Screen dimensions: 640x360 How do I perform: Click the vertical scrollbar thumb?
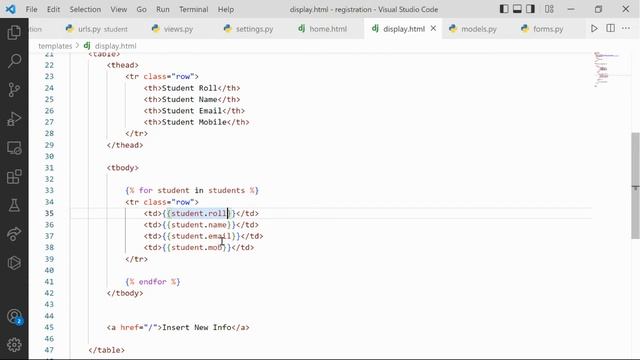[636, 186]
